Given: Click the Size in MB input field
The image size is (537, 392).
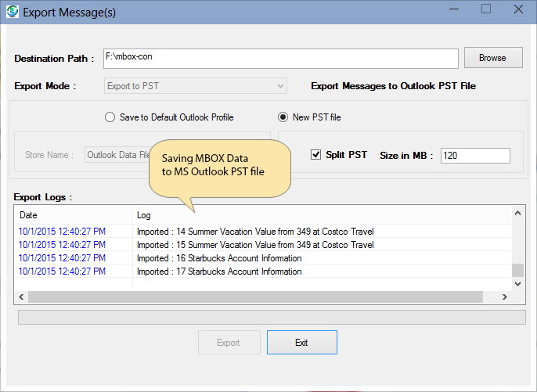Looking at the screenshot, I should pos(474,156).
